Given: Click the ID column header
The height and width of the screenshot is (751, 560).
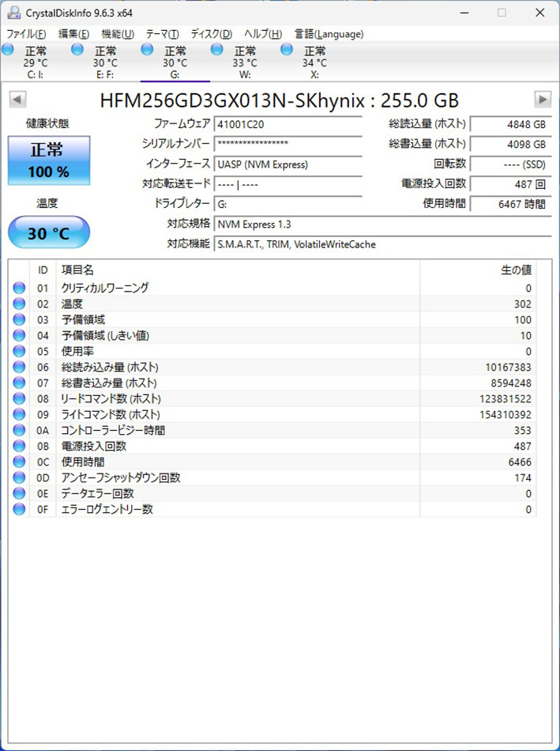Looking at the screenshot, I should (43, 270).
